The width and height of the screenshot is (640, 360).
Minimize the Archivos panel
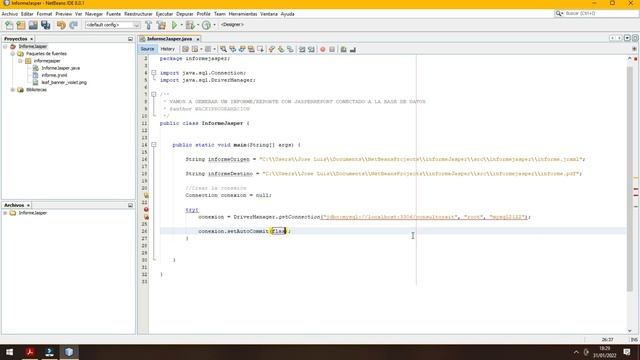click(130, 205)
